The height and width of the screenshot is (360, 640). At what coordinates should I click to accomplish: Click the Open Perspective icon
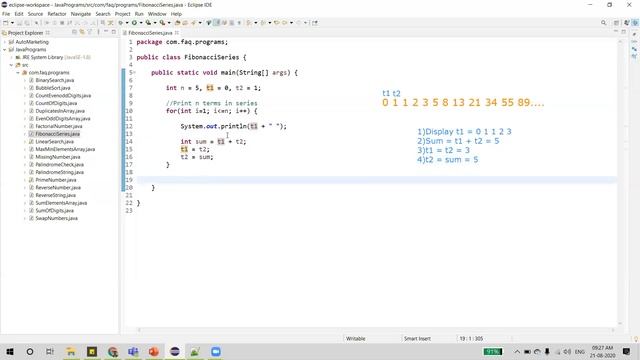(x=616, y=23)
